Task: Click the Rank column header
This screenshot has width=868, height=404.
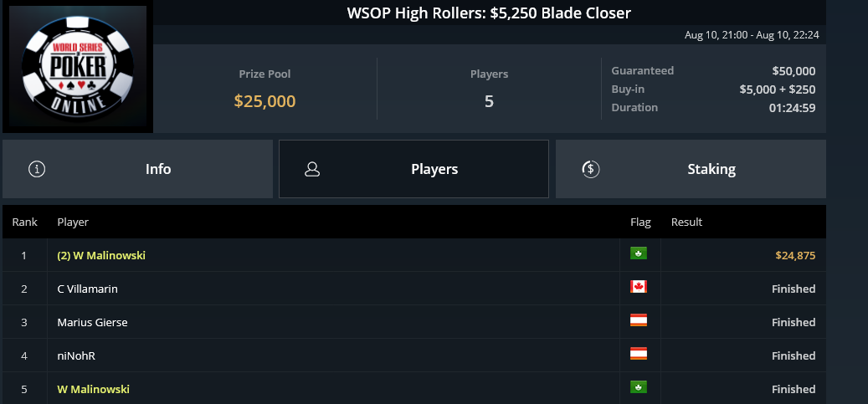Action: pyautogui.click(x=25, y=222)
